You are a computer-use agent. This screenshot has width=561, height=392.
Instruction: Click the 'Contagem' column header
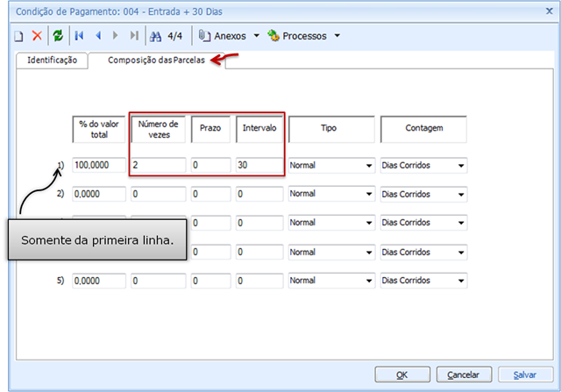tap(423, 129)
